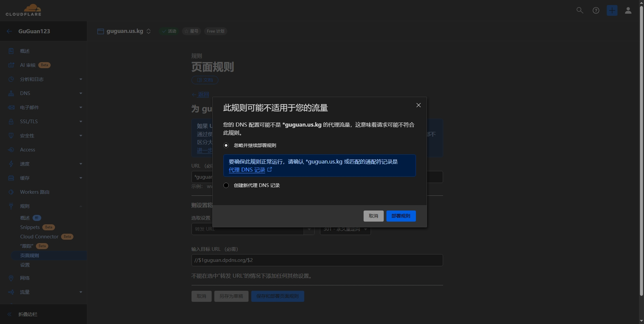The width and height of the screenshot is (644, 324).
Task: Click the 文档 documentation button
Action: 205,80
